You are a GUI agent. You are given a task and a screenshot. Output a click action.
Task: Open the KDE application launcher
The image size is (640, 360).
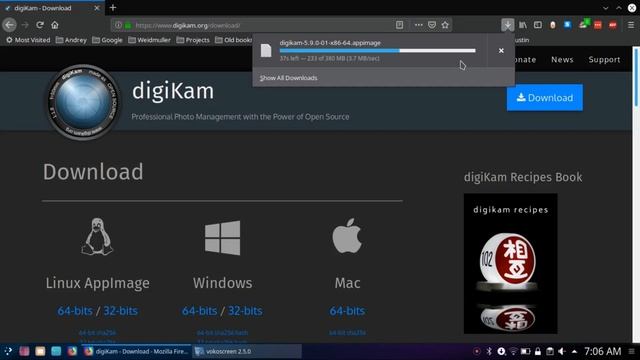tap(9, 351)
